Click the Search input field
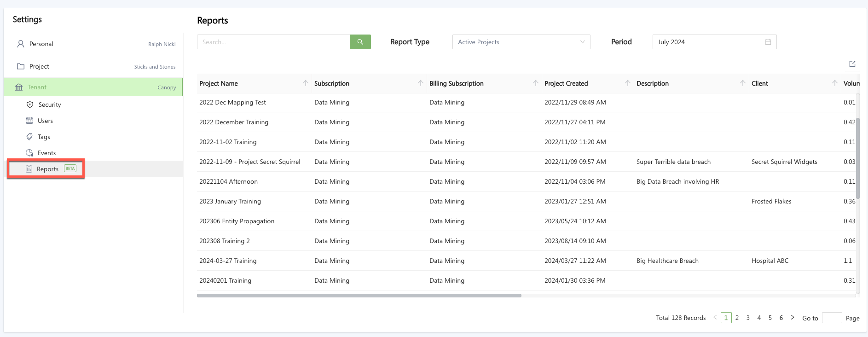 click(273, 42)
